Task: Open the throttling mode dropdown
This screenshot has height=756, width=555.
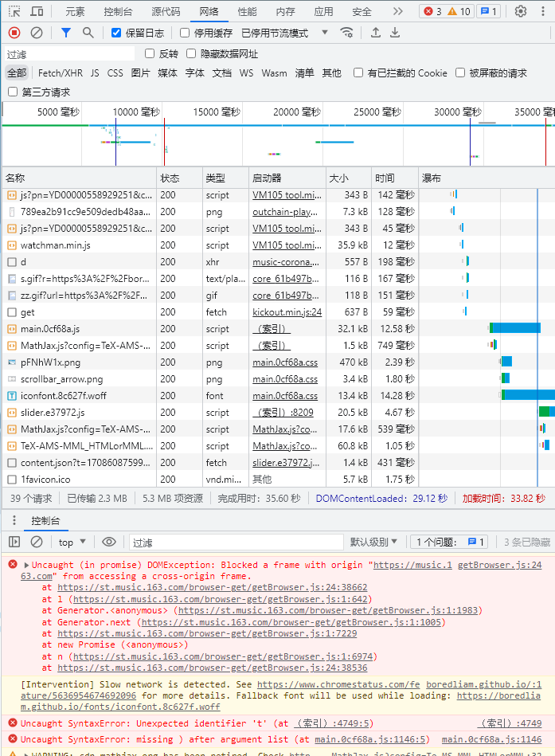Action: tap(285, 33)
